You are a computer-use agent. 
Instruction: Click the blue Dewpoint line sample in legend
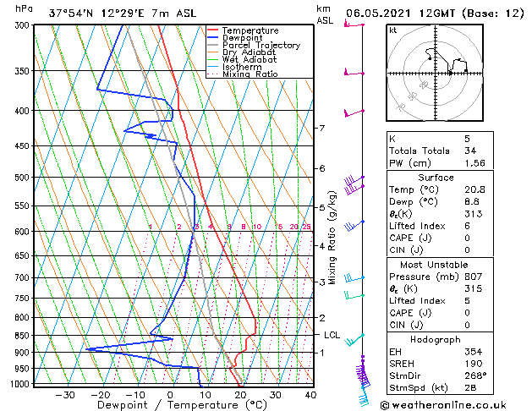213,37
